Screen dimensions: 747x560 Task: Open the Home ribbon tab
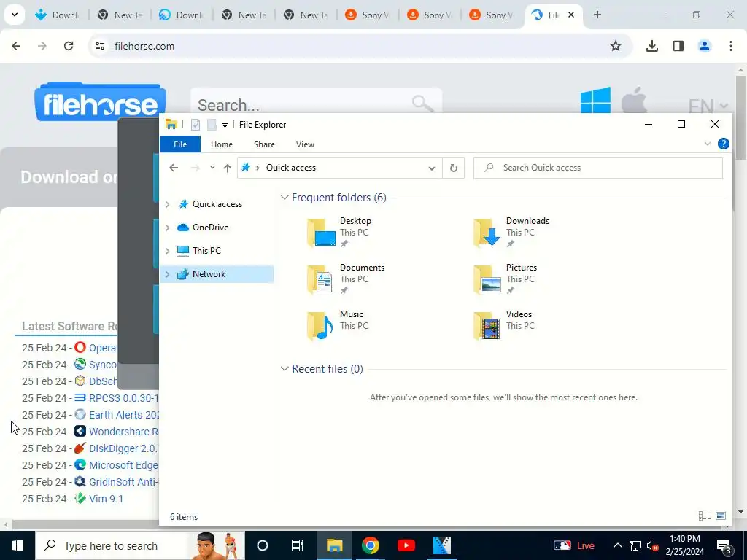coord(222,144)
